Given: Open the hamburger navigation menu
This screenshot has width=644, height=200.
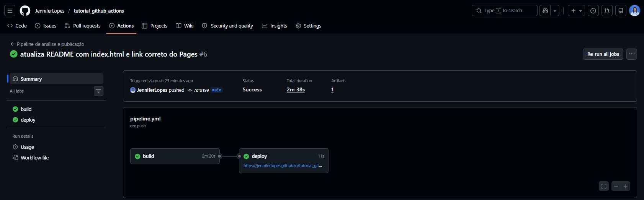Looking at the screenshot, I should (x=10, y=11).
